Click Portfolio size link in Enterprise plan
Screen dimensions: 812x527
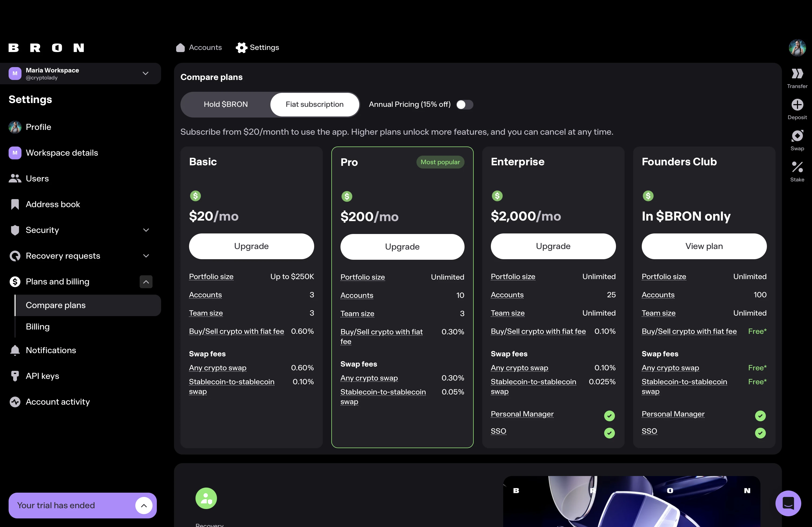(x=513, y=277)
